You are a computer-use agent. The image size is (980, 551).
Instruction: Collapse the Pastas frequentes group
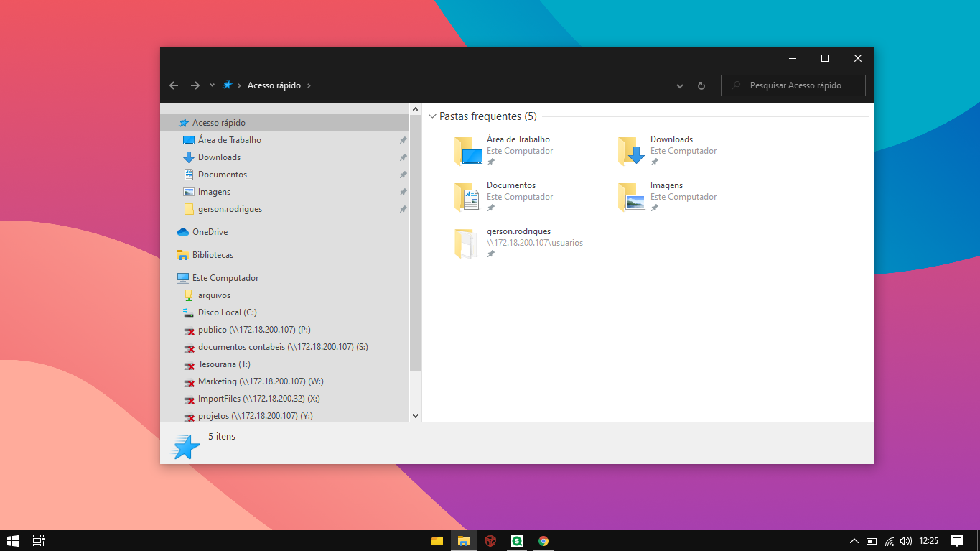432,116
